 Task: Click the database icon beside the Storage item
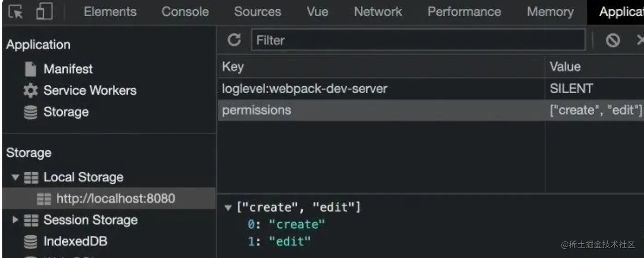[30, 112]
